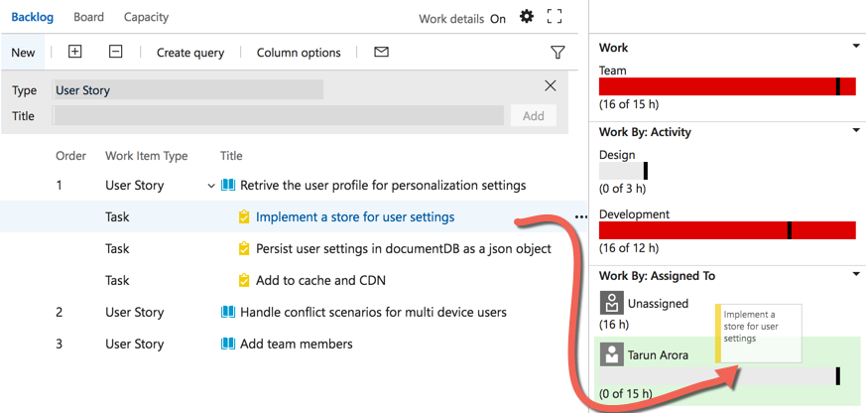This screenshot has width=868, height=419.
Task: Switch to the Capacity tab
Action: tap(146, 17)
